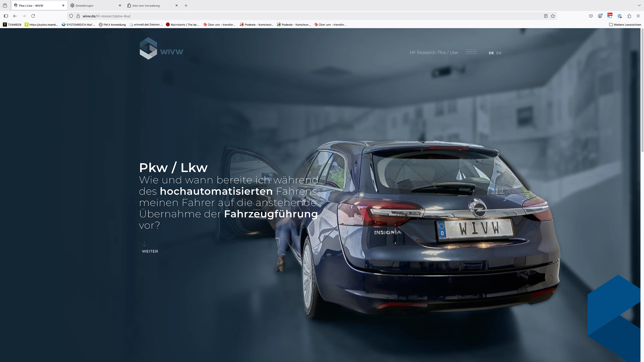Open the tracking protection shield icon

coord(71,16)
